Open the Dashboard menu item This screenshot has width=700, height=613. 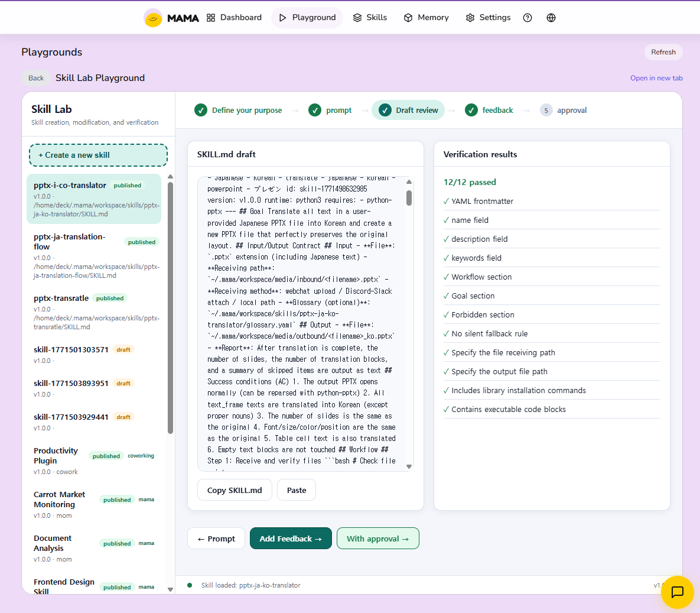tap(234, 18)
